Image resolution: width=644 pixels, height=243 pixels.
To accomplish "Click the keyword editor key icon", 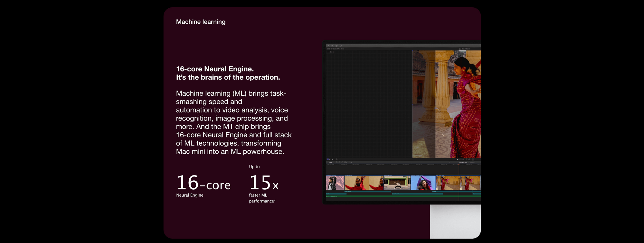I will [332, 46].
